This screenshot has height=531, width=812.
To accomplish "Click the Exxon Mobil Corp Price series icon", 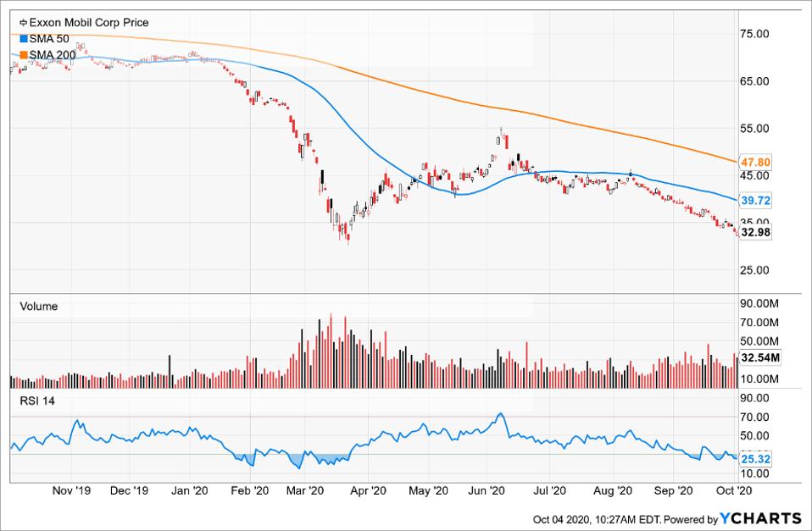I will (25, 22).
